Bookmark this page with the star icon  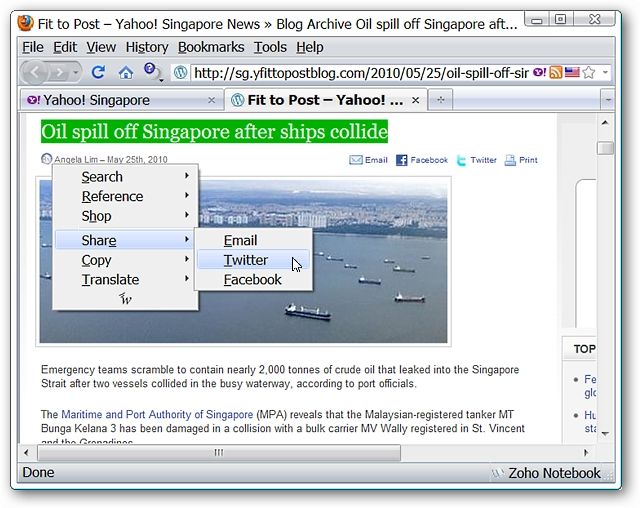pos(589,73)
